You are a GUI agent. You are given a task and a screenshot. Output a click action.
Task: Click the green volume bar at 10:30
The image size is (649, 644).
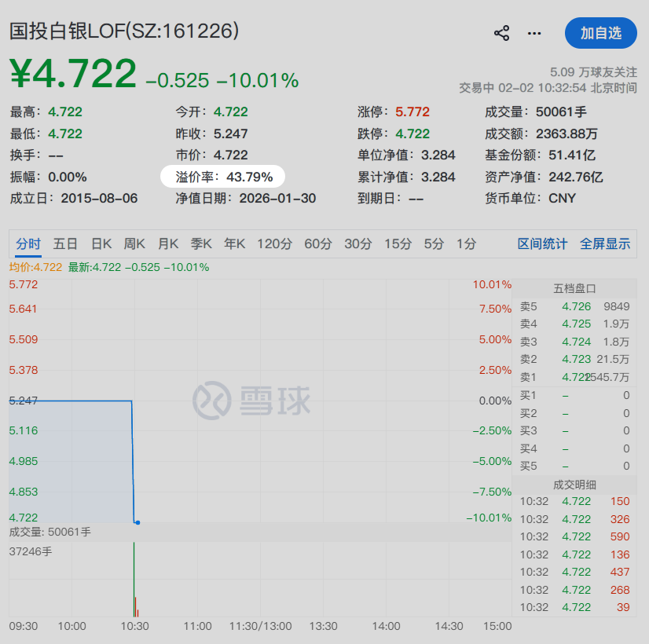click(x=134, y=580)
